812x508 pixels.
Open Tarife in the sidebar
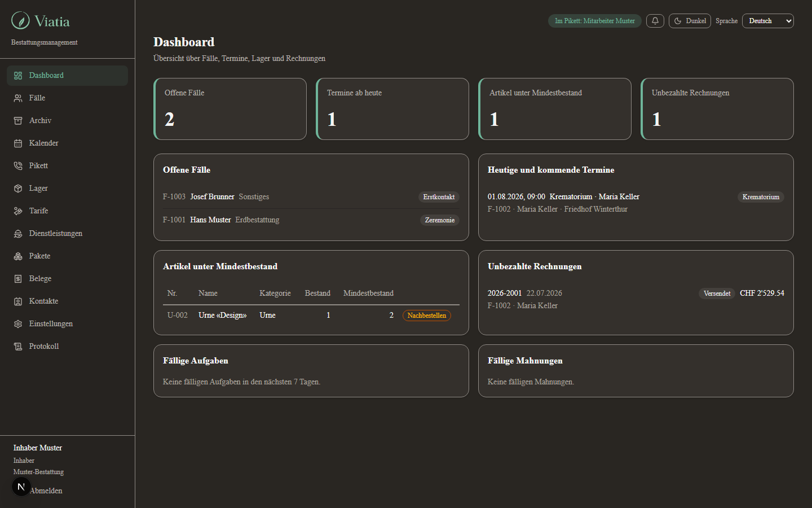(68, 211)
